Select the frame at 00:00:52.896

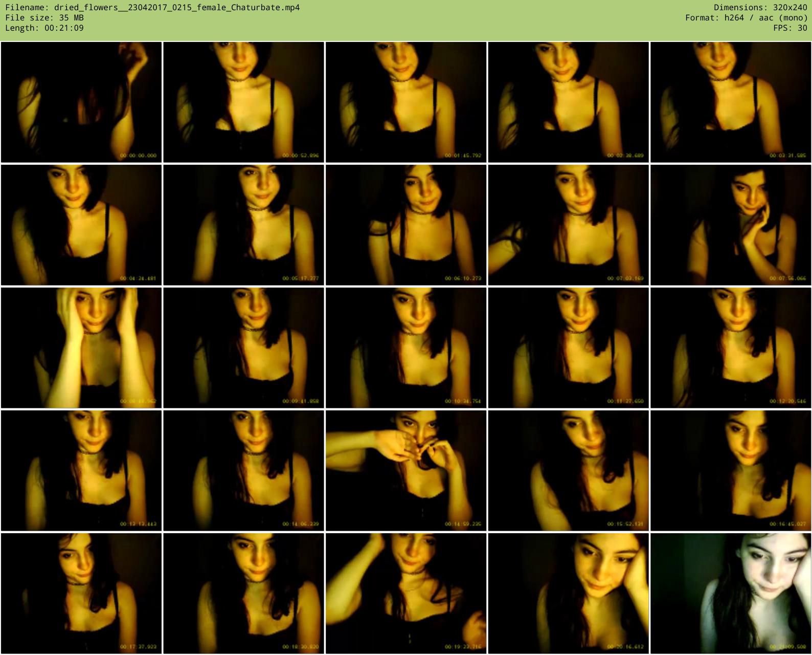click(243, 102)
